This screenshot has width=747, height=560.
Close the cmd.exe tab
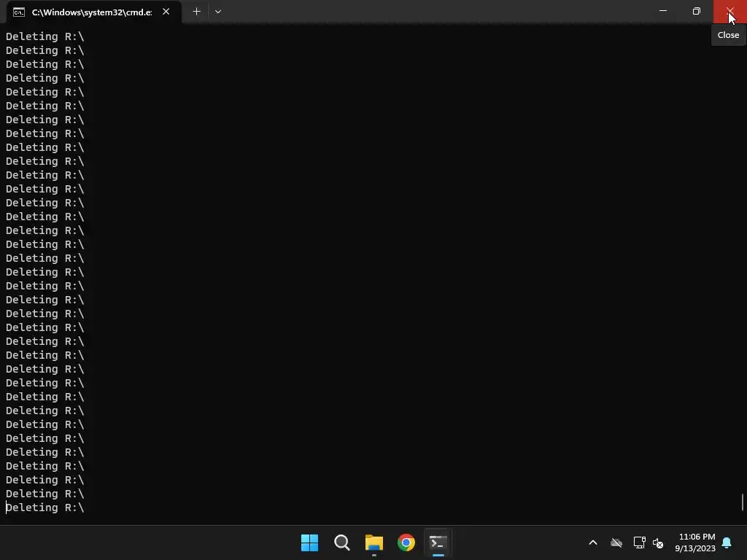(x=166, y=12)
